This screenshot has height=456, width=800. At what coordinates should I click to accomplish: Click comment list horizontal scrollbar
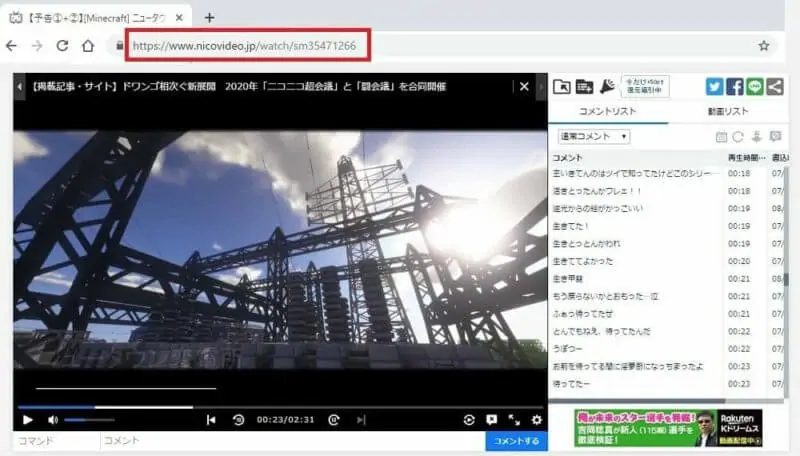(637, 401)
